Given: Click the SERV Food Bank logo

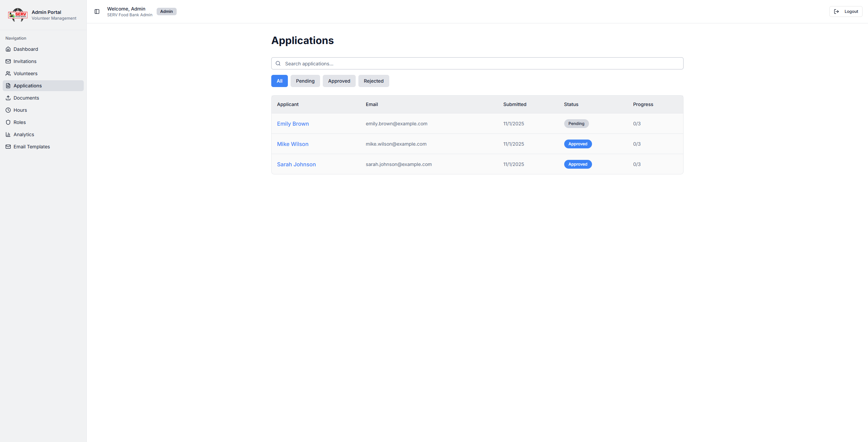Looking at the screenshot, I should pos(18,15).
